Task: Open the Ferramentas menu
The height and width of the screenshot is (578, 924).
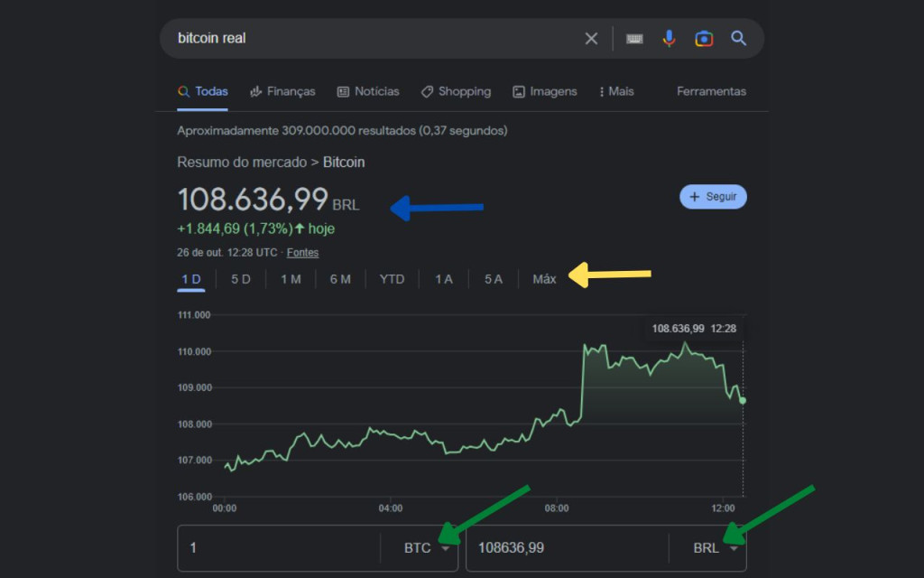Action: (711, 91)
